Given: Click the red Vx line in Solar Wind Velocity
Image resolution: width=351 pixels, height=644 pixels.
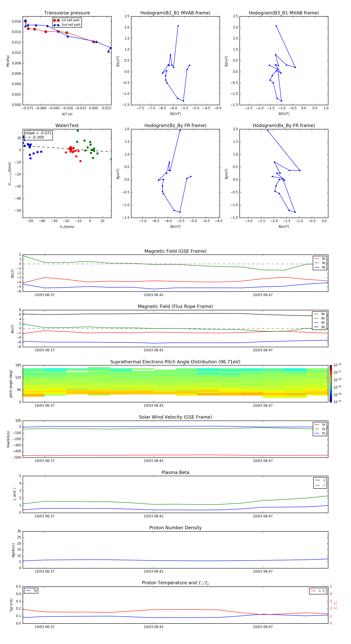Looking at the screenshot, I should [175, 455].
